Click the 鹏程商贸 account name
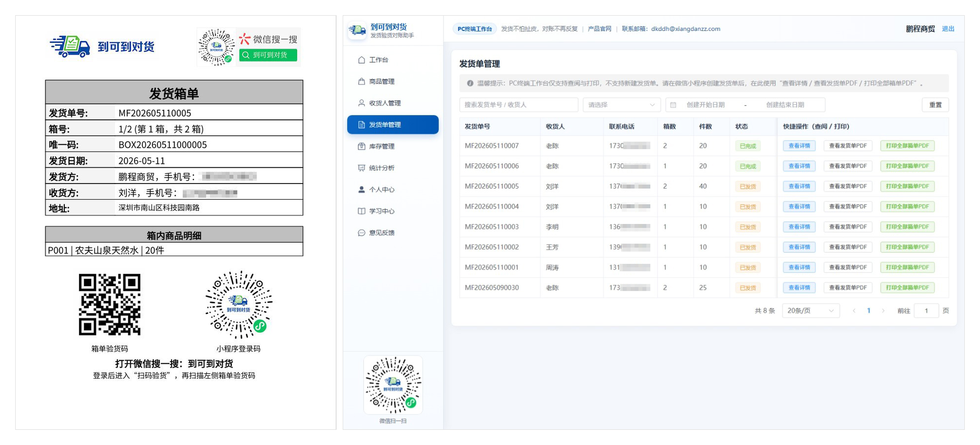This screenshot has width=980, height=445. point(920,29)
